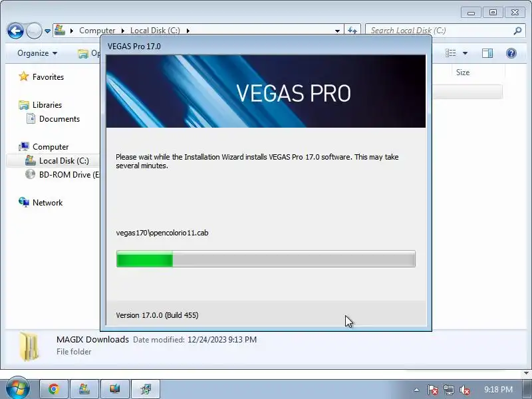Screen dimensions: 532x399
Task: Focus the Search Local Disk (C:) field
Action: [441, 31]
